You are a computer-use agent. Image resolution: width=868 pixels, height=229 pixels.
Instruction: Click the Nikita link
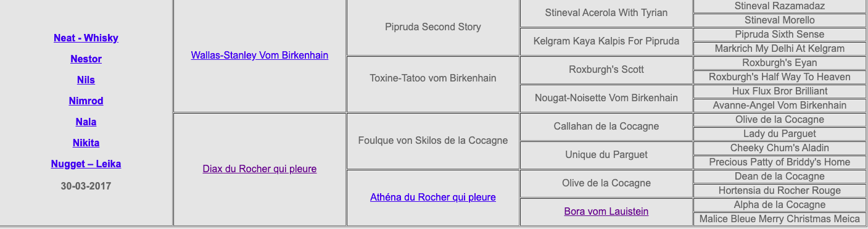click(86, 143)
